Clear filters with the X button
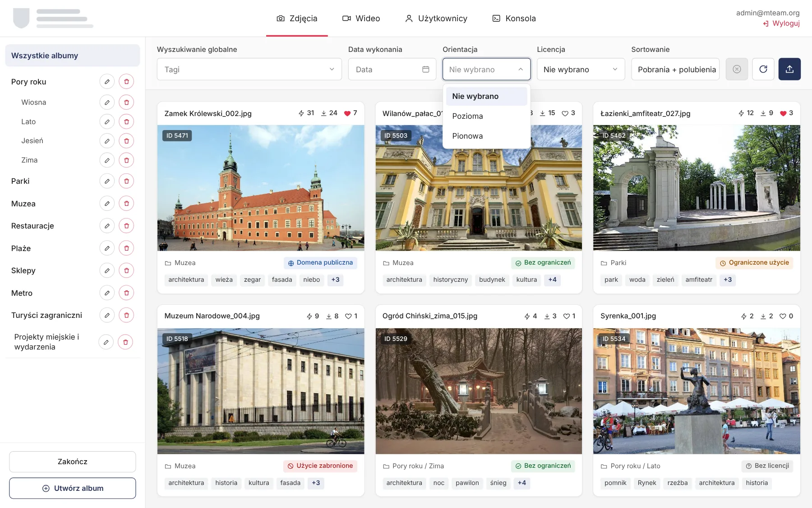 737,69
